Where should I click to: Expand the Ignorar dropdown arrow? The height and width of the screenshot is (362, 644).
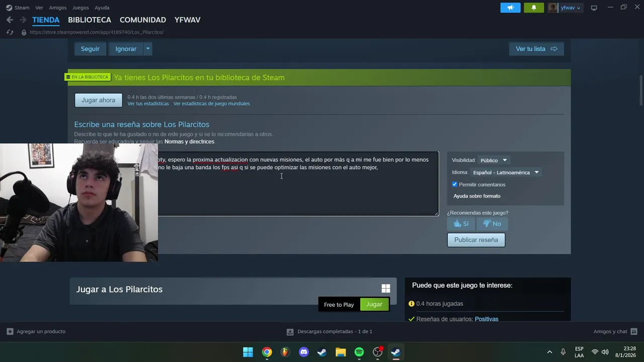pyautogui.click(x=147, y=49)
